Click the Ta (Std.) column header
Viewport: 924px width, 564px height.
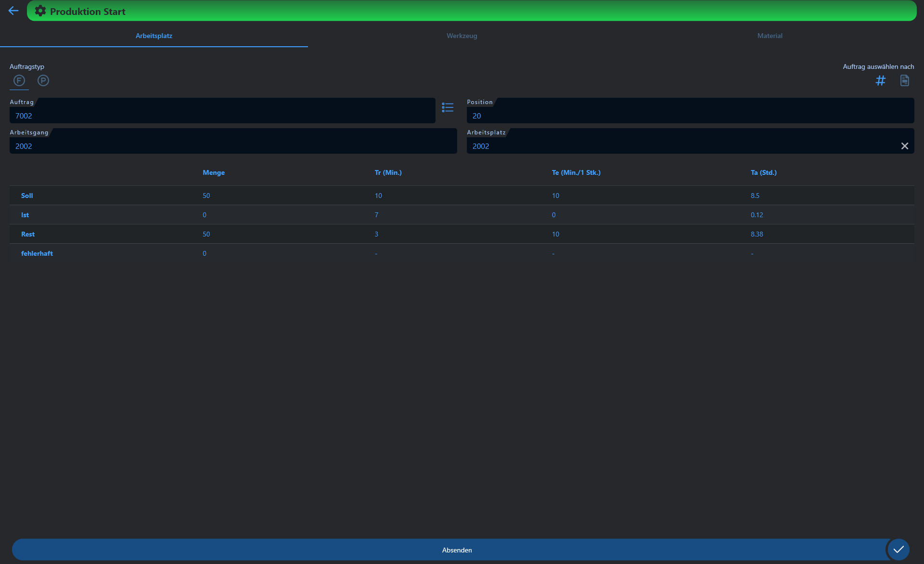(x=764, y=172)
